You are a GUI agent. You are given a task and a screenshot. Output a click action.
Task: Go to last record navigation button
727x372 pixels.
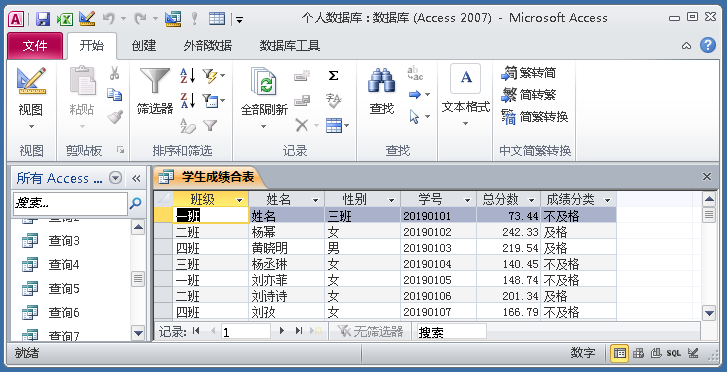[x=299, y=331]
